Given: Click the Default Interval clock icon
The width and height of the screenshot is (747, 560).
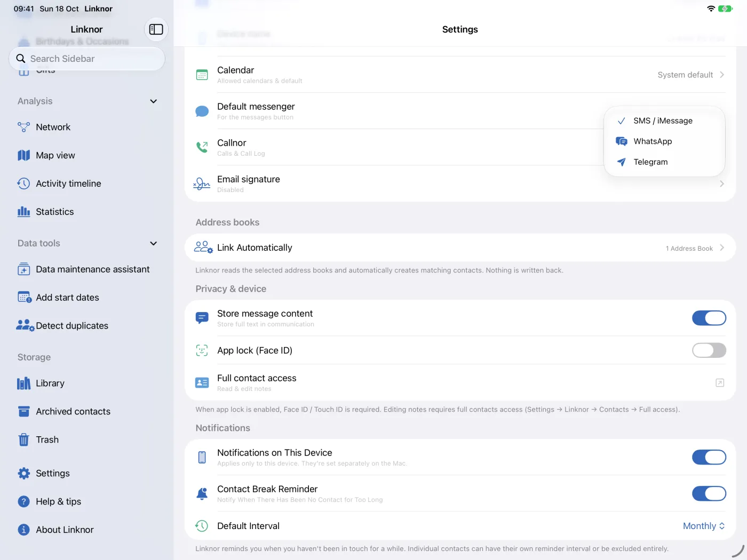Looking at the screenshot, I should click(202, 526).
